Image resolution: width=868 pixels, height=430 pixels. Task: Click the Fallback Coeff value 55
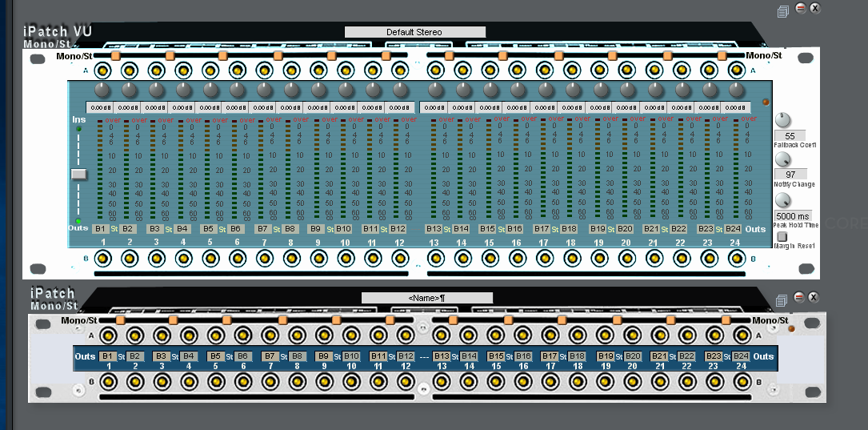point(790,136)
